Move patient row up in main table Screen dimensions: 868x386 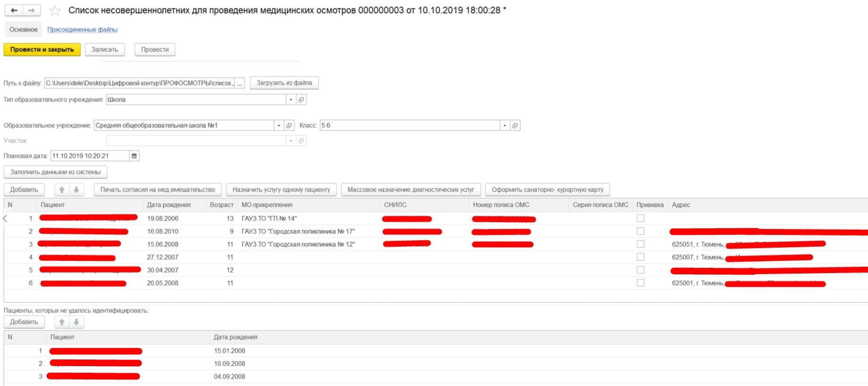[61, 190]
